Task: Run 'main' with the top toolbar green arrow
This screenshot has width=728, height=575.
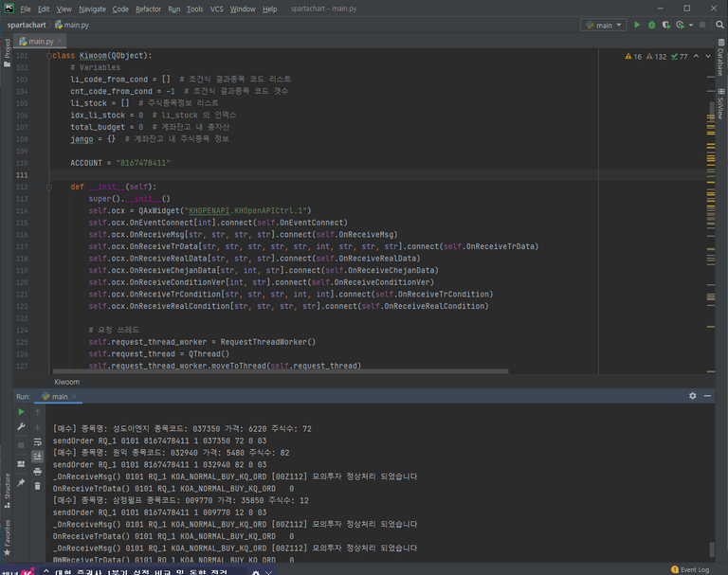Action: pos(637,25)
